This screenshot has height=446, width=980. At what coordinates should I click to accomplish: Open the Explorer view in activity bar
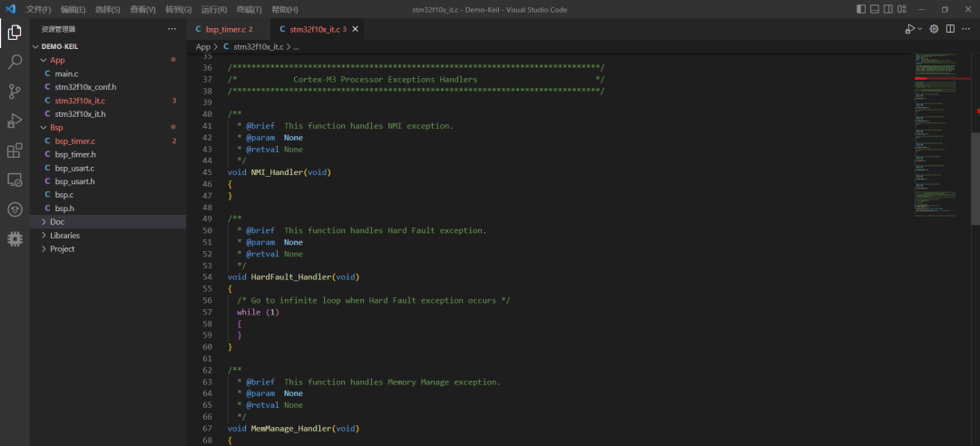point(15,33)
